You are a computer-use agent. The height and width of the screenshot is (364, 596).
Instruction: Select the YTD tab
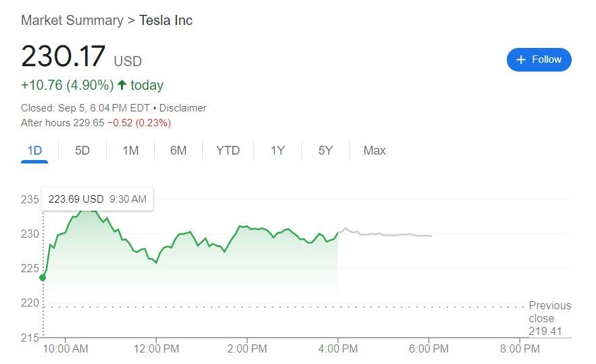point(228,151)
